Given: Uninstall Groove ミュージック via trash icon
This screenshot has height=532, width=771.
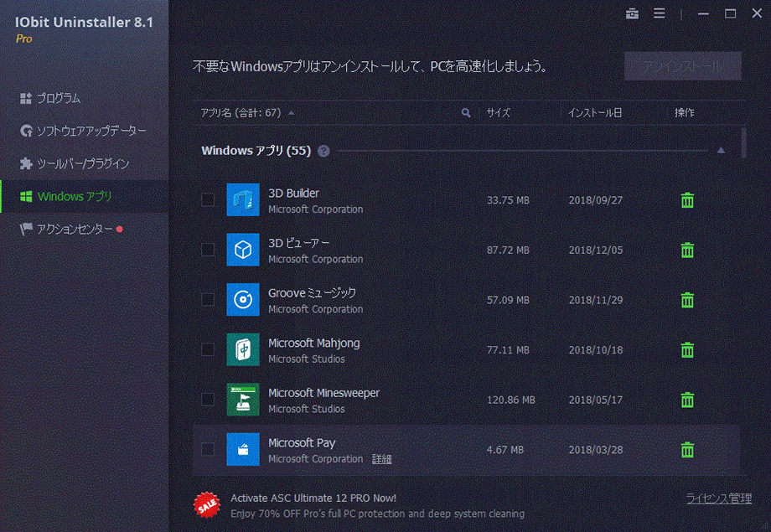Looking at the screenshot, I should pyautogui.click(x=687, y=300).
